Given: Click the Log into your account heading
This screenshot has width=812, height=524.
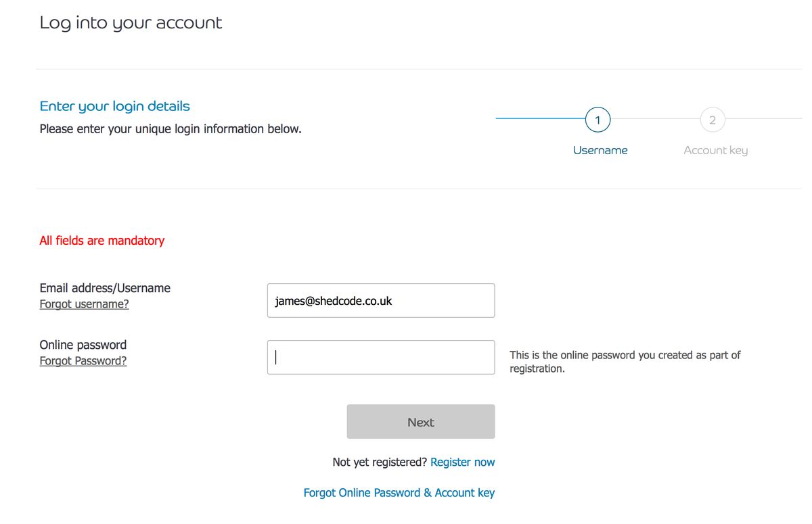Looking at the screenshot, I should point(131,23).
